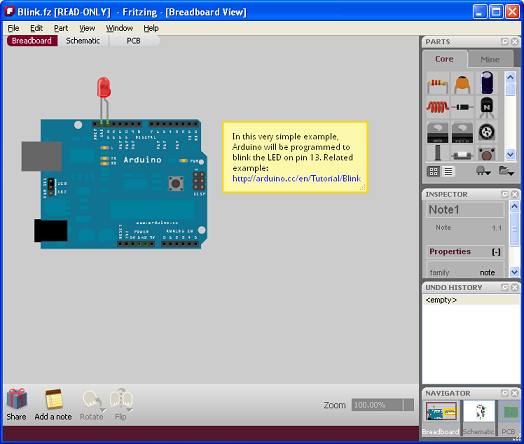Click Inspector scrollbar up arrow
This screenshot has height=444, width=524.
click(514, 206)
